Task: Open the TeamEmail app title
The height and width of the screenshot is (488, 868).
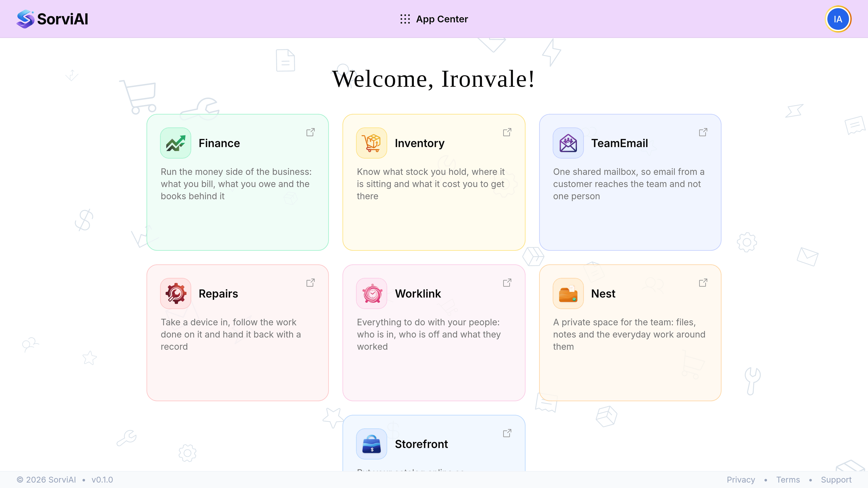Action: click(x=619, y=143)
